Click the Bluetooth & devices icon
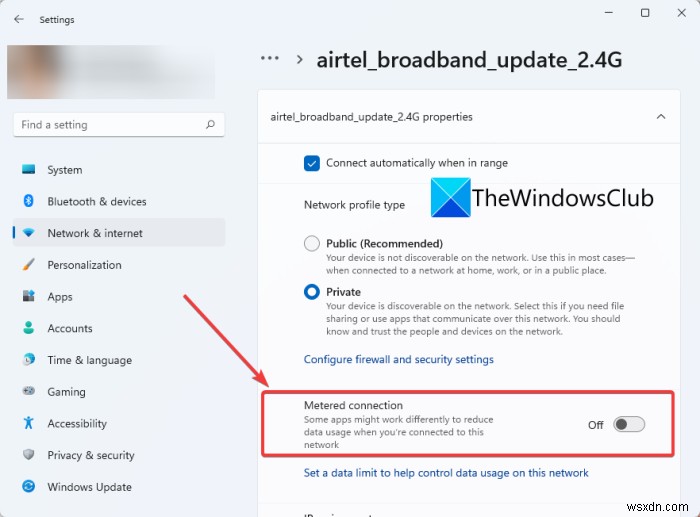The height and width of the screenshot is (517, 700). [28, 201]
